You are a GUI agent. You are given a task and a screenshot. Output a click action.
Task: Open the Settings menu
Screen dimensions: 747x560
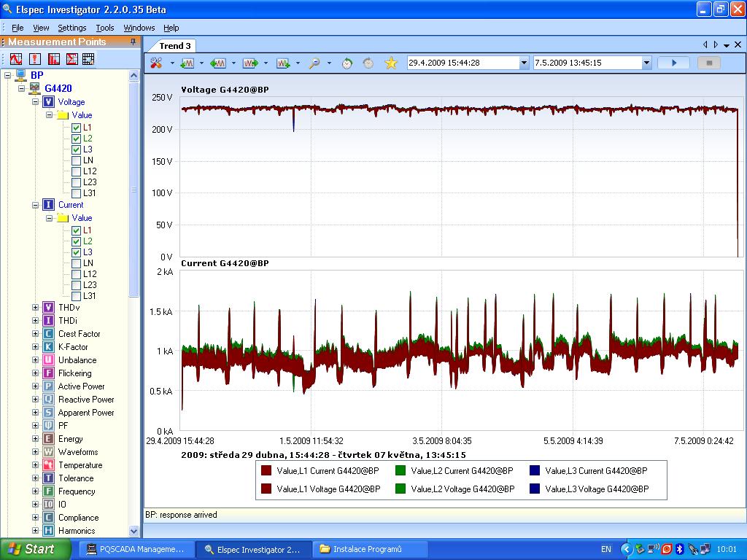click(72, 28)
